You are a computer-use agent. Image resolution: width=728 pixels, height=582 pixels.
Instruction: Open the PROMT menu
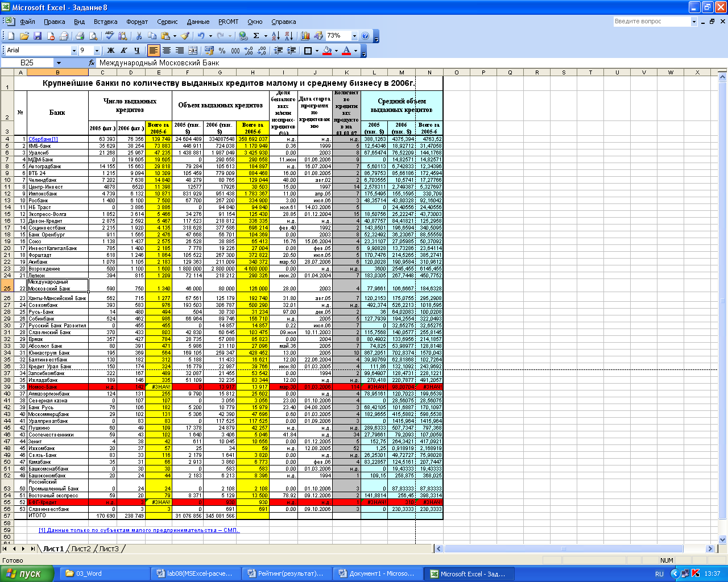229,22
